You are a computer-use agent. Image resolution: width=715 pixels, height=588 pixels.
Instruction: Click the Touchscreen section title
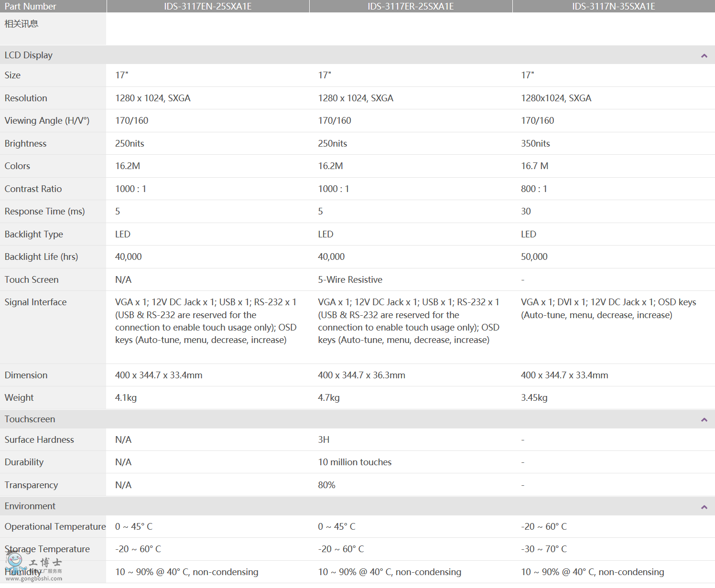click(x=30, y=419)
